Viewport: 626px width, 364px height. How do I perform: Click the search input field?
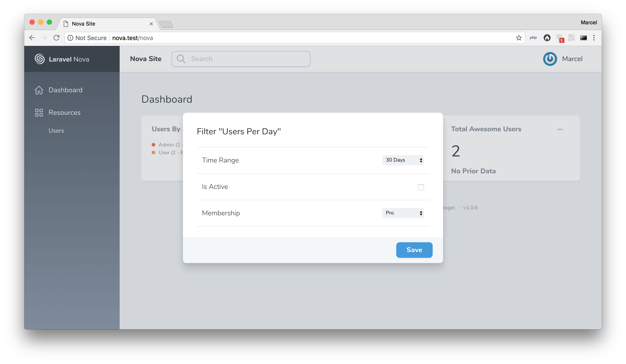[241, 59]
